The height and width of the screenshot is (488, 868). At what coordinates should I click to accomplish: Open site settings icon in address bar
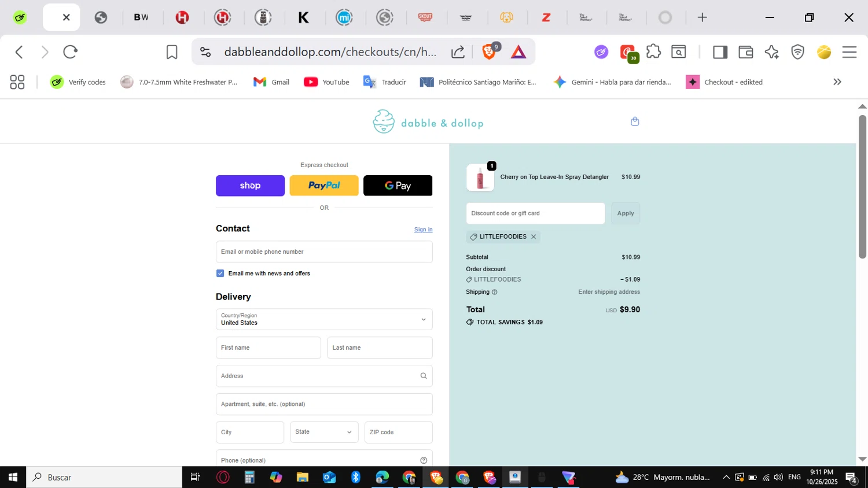205,52
